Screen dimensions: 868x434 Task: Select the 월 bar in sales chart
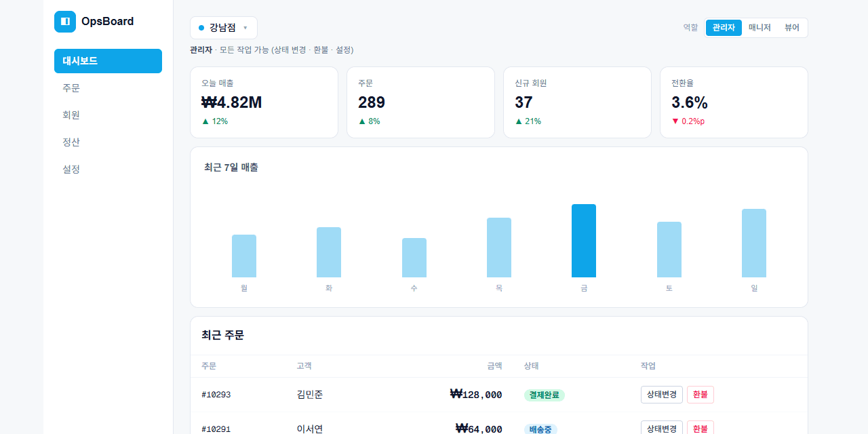pos(244,256)
